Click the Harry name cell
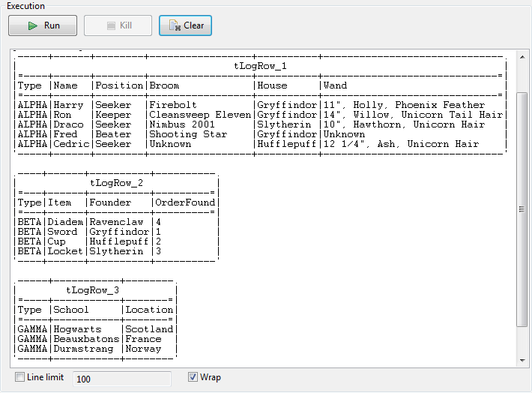This screenshot has width=532, height=393. tap(68, 105)
